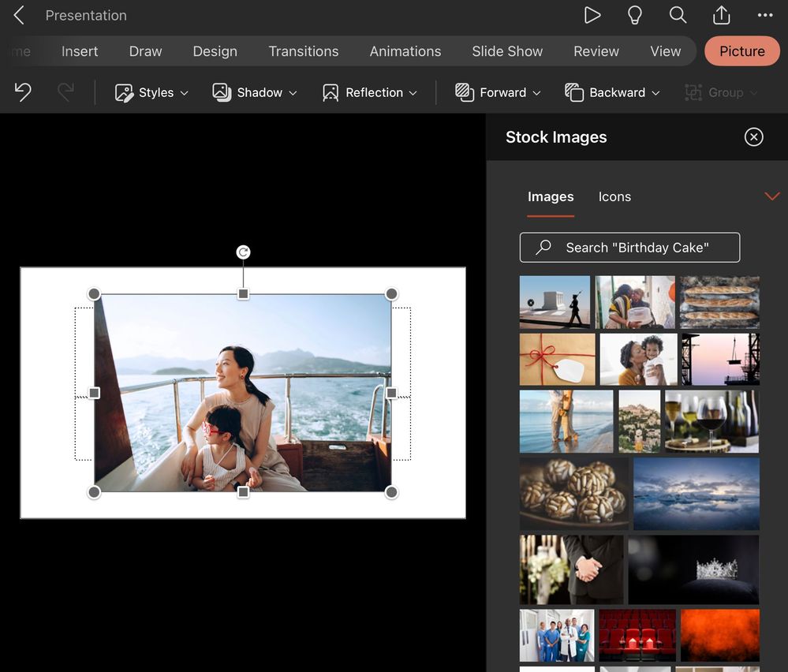Select the orange smoke stock image
Screen dimensions: 788x672
click(720, 635)
